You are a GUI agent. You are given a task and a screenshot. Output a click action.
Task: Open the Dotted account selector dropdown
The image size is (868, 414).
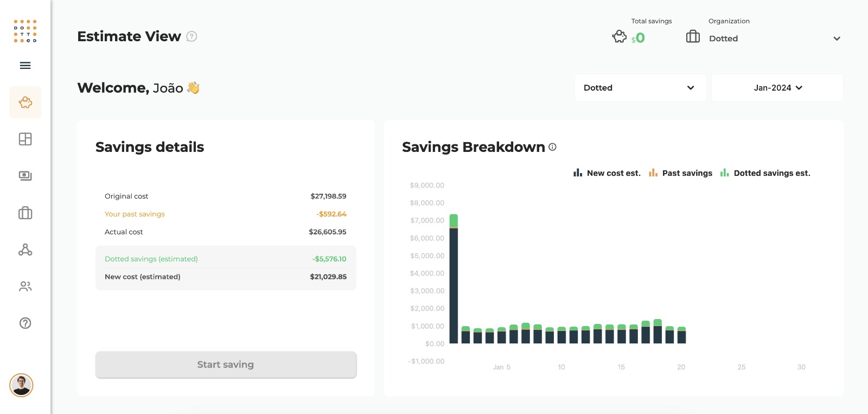click(x=640, y=88)
